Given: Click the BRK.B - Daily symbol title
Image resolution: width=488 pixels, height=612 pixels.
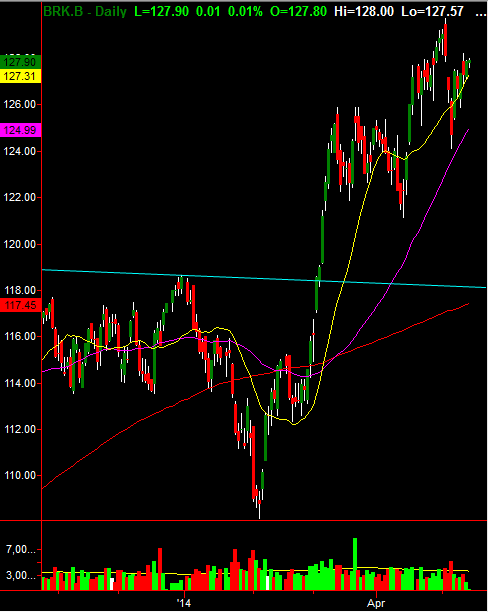Looking at the screenshot, I should tap(85, 11).
